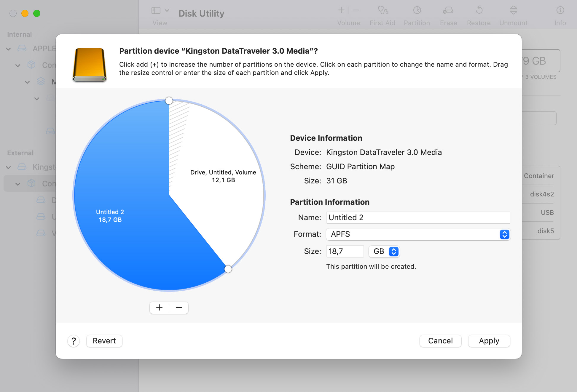Collapse the APPLE internal disk tree row
This screenshot has width=577, height=392.
click(x=9, y=49)
